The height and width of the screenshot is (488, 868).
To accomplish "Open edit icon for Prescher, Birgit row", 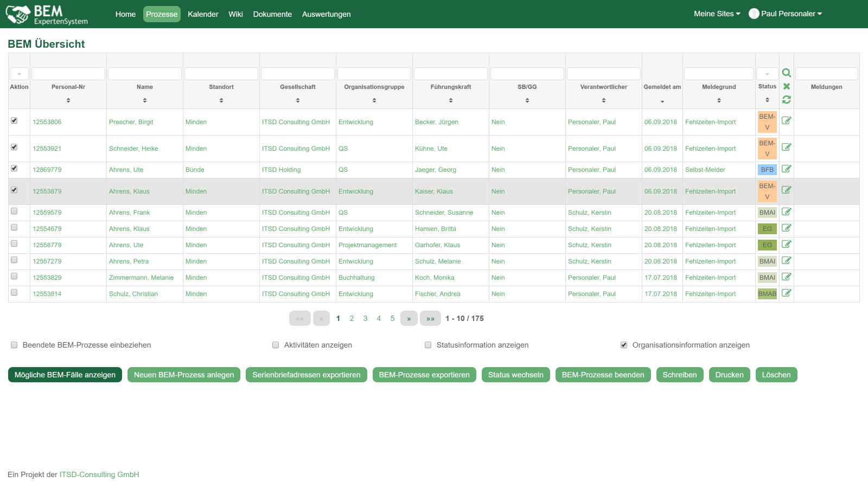I will 786,121.
